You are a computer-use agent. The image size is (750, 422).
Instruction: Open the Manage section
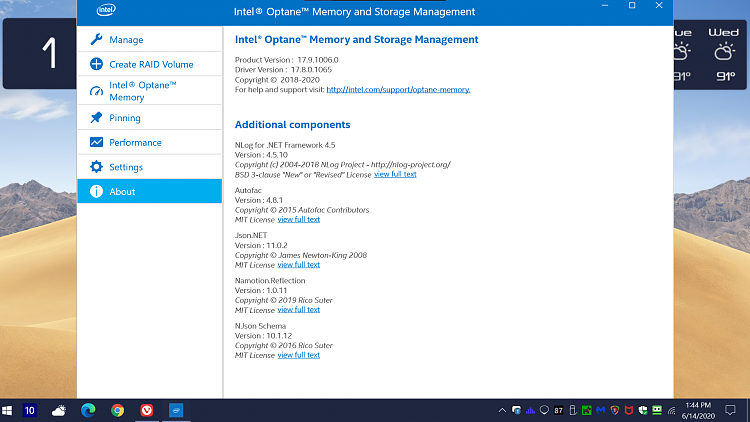click(x=149, y=39)
